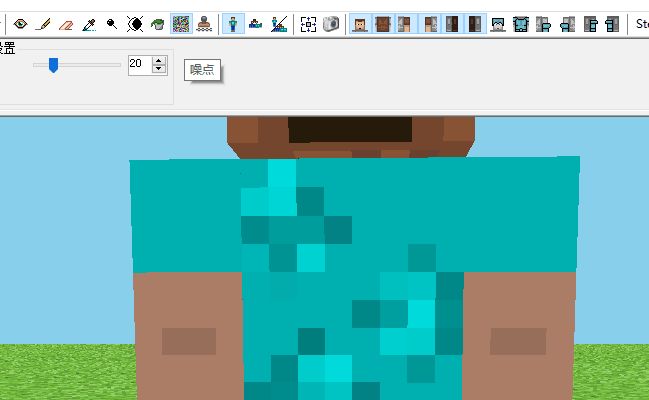
Task: Select the darken/lighten tool
Action: [135, 24]
